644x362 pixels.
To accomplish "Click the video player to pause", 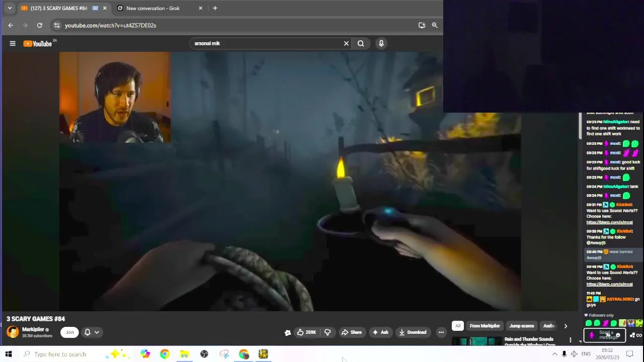I will point(290,181).
